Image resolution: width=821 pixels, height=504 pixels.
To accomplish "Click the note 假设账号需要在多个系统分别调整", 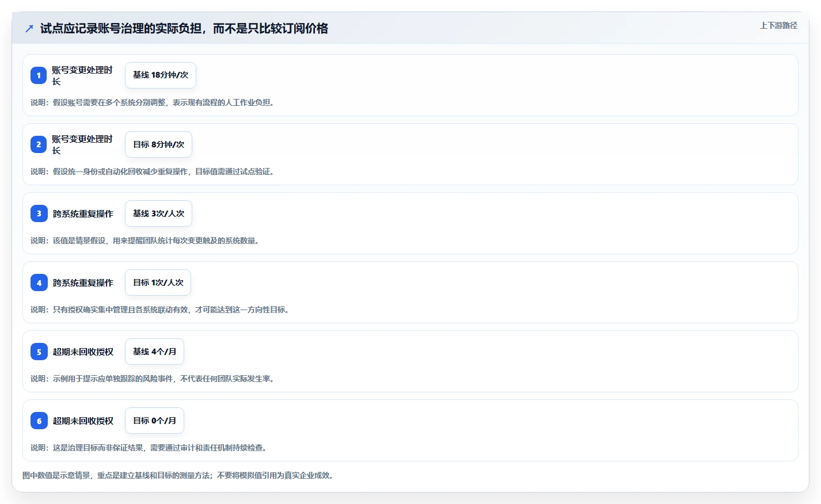I will (153, 102).
